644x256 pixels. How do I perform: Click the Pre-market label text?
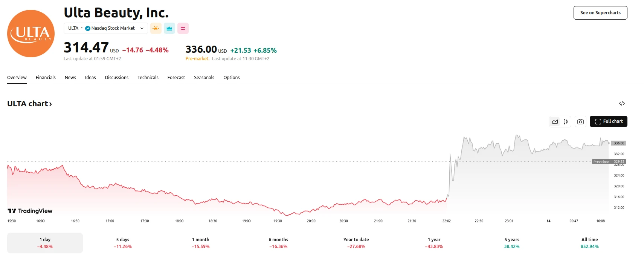[197, 59]
